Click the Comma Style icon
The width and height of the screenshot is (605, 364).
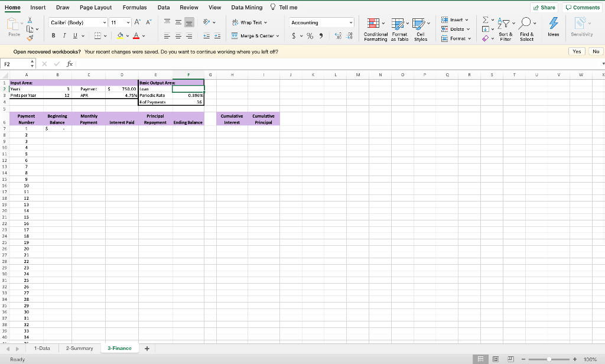pyautogui.click(x=321, y=36)
